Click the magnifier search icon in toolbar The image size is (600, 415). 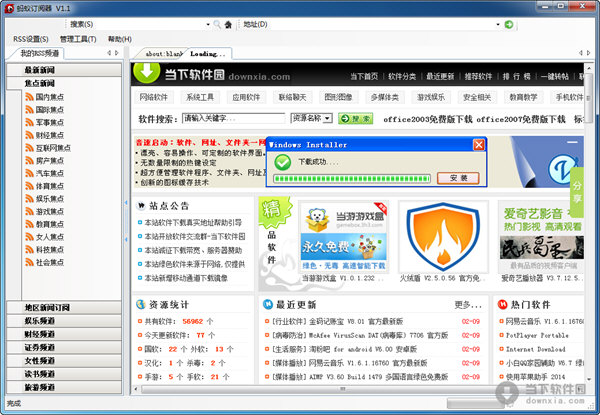[x=217, y=24]
